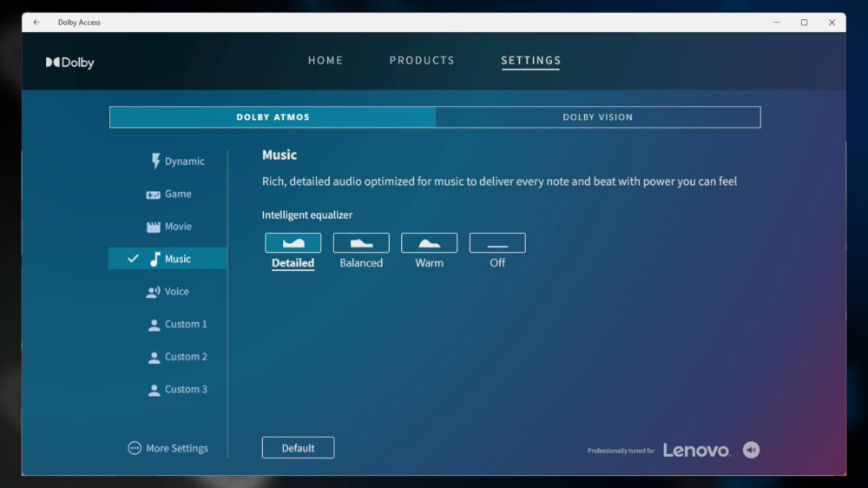
Task: Click the Dolby logo
Action: point(69,63)
